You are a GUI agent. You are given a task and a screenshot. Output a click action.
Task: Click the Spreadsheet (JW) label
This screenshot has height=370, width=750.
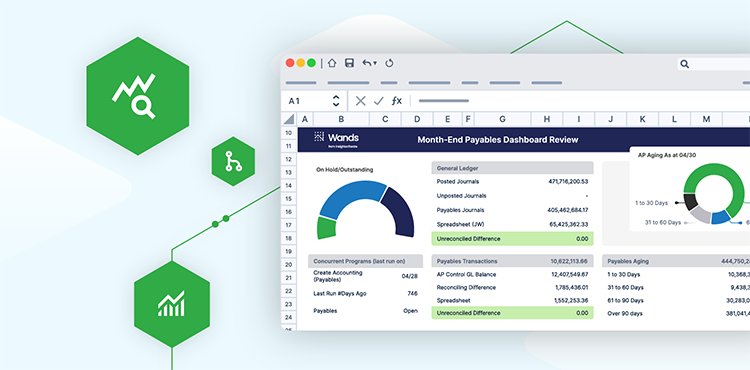point(461,224)
